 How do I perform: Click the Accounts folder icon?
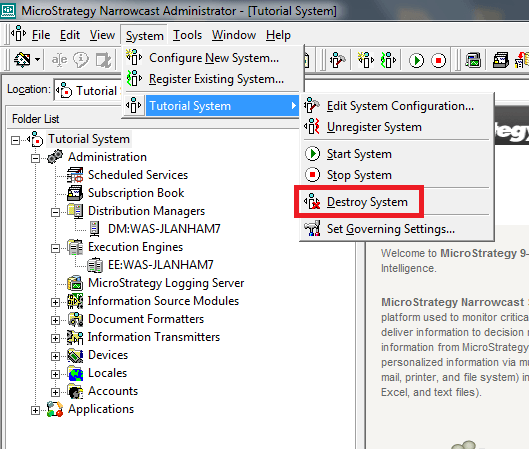(x=75, y=391)
